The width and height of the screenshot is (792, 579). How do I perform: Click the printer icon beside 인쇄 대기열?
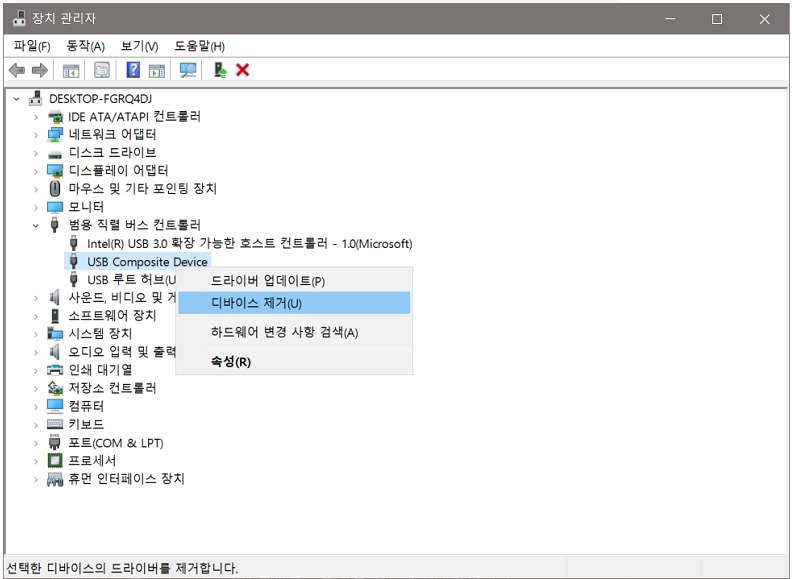tap(55, 370)
